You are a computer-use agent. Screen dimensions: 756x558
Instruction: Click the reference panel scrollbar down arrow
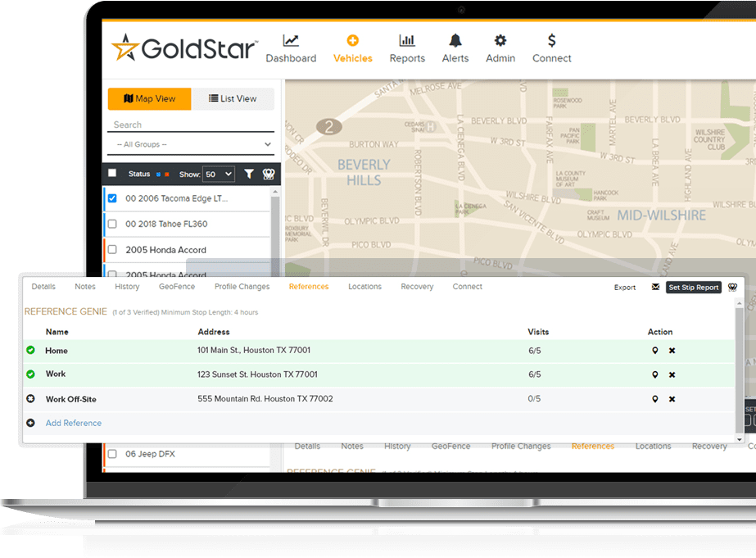coord(739,439)
